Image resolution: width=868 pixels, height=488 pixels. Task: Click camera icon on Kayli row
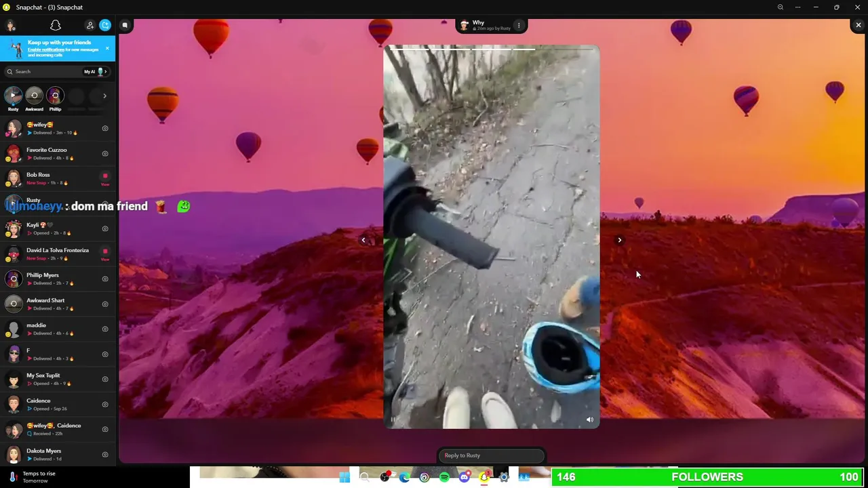point(105,228)
